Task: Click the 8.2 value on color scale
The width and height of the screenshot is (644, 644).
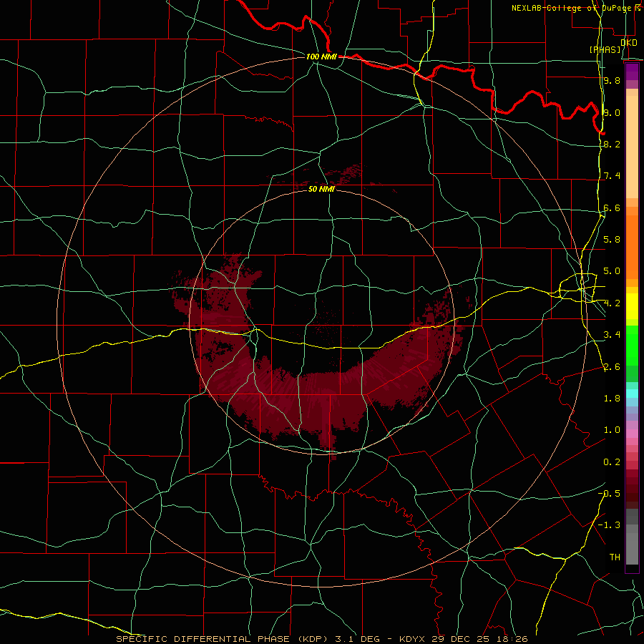Action: (x=612, y=144)
